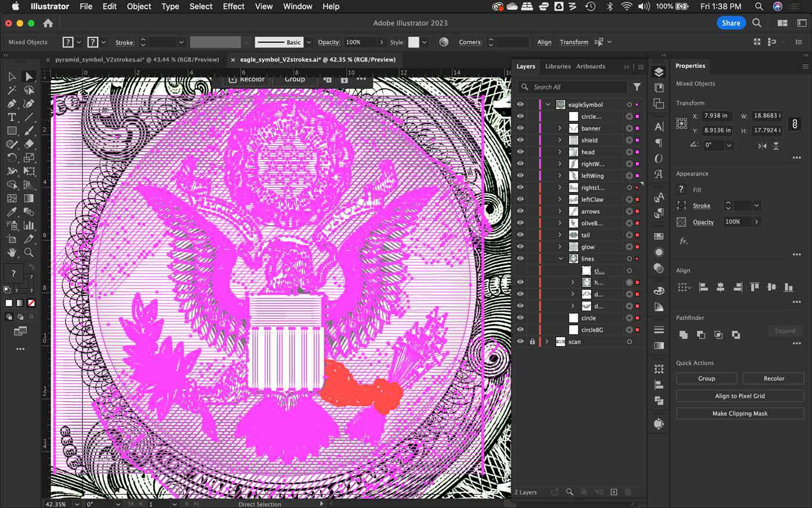Select the Gradient tool
The width and height of the screenshot is (812, 508).
(x=29, y=198)
